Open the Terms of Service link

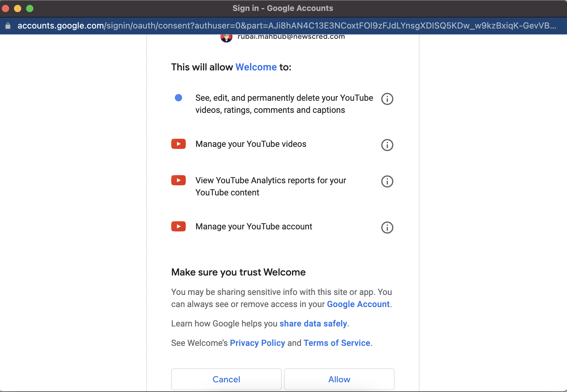(x=337, y=343)
